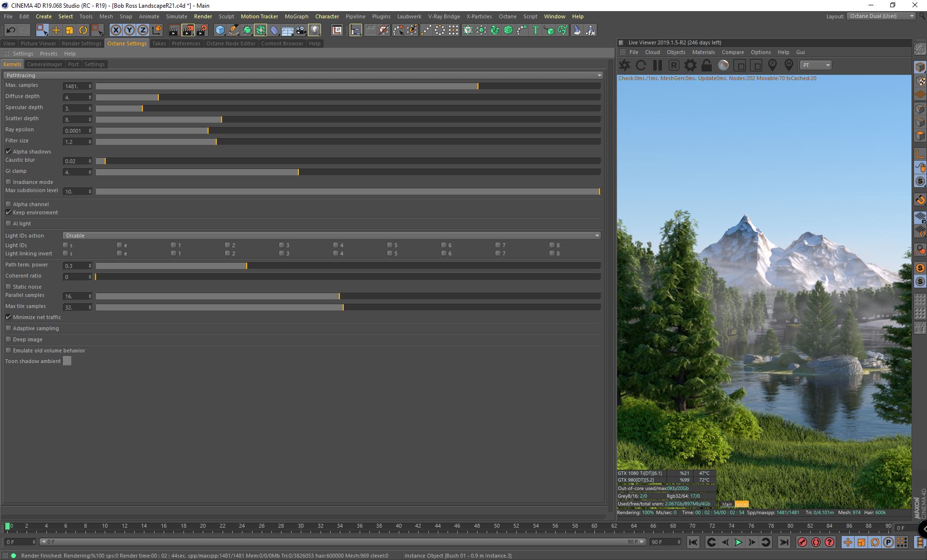
Task: Click the Undo arrow icon
Action: tap(11, 30)
